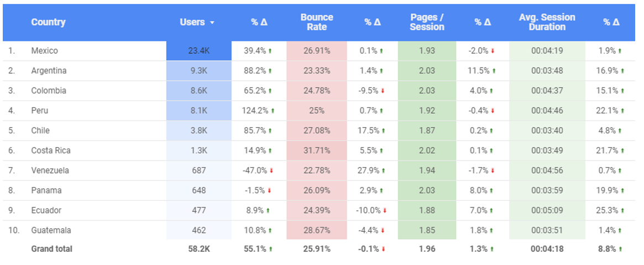Screen dimensions: 644x265
Task: Click green up arrow beside Mexico's 39.4%
Action: (x=270, y=51)
